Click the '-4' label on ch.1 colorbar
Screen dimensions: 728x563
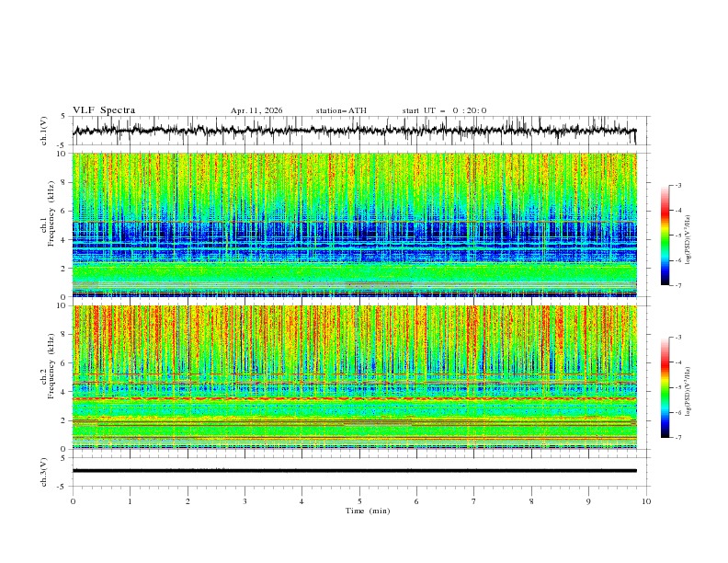tap(677, 211)
